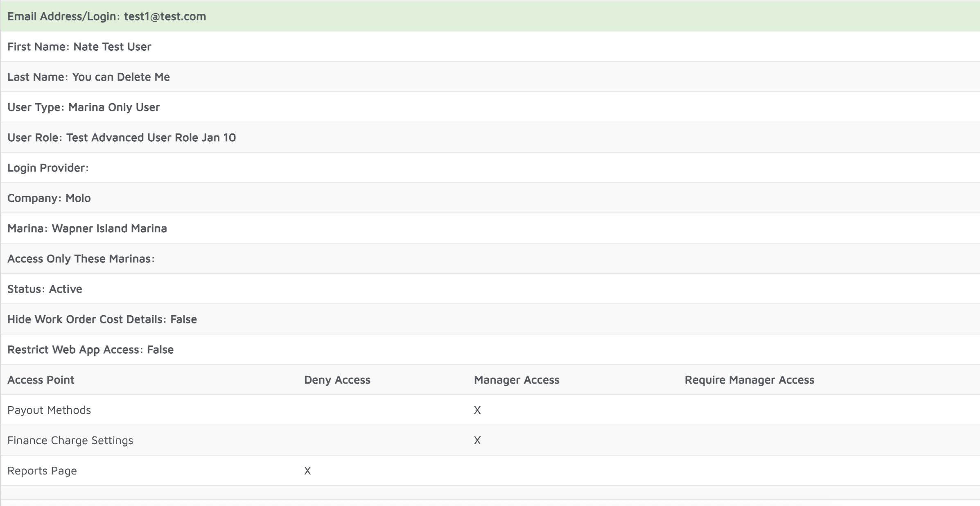Screen dimensions: 980x506
Task: Click Reports Page Deny Access X
Action: [307, 471]
